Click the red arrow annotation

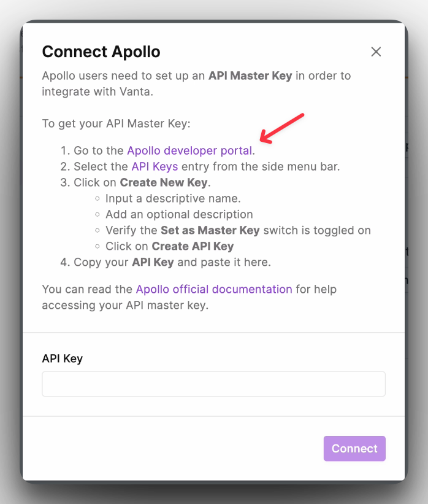coord(281,128)
